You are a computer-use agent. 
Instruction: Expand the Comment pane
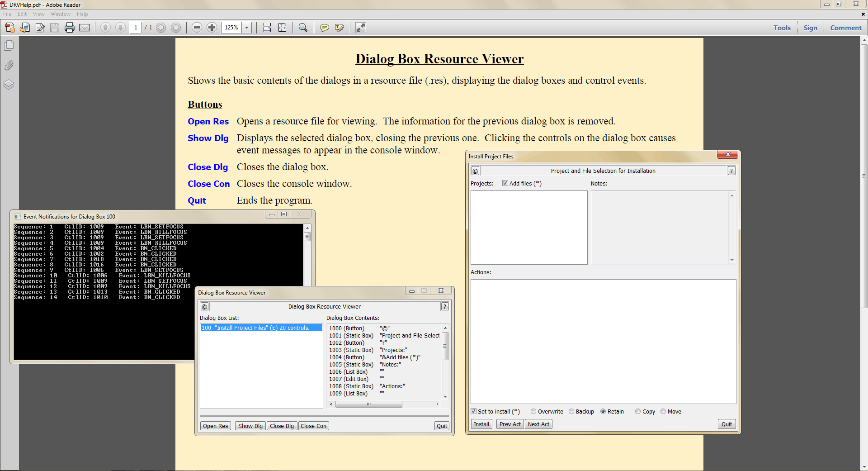pyautogui.click(x=845, y=28)
